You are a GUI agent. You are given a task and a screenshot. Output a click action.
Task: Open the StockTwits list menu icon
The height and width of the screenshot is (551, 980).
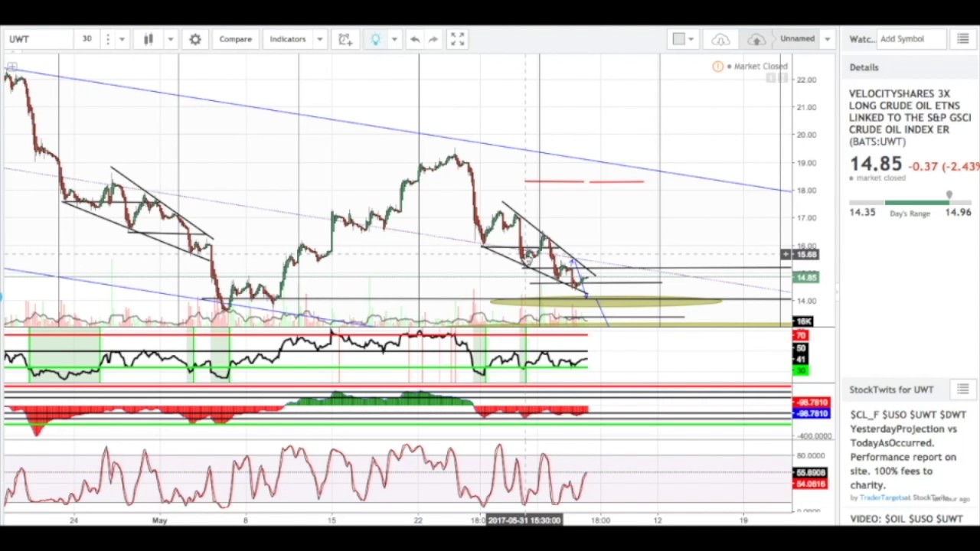[962, 390]
